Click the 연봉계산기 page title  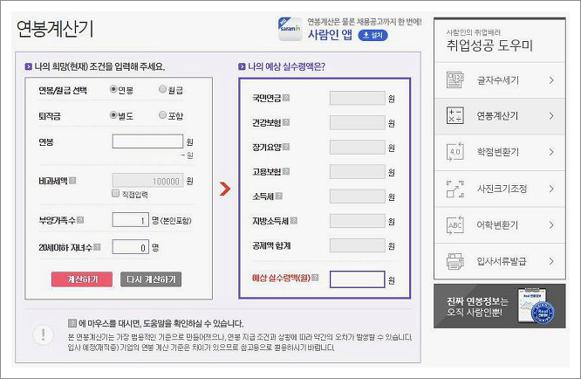[55, 29]
